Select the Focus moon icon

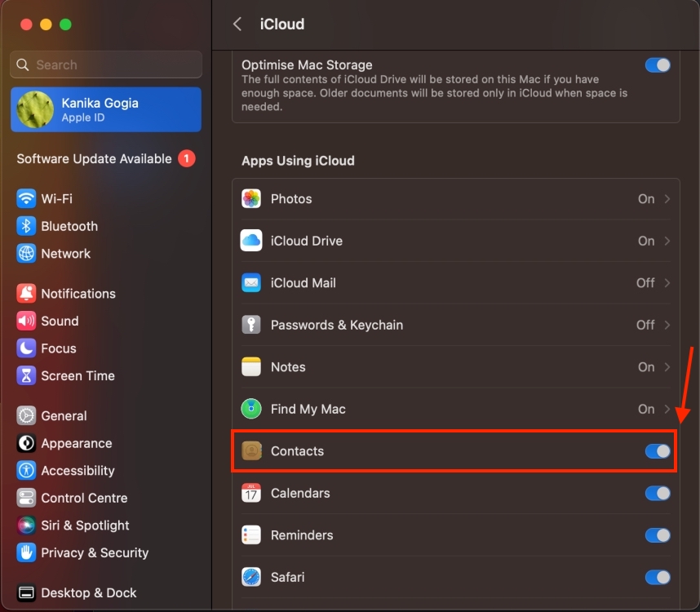pyautogui.click(x=26, y=348)
